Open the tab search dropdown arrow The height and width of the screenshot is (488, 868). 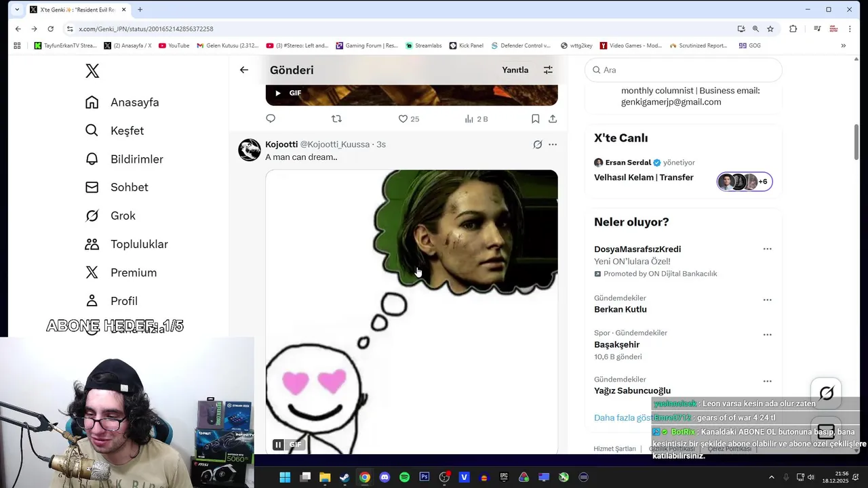click(x=17, y=9)
